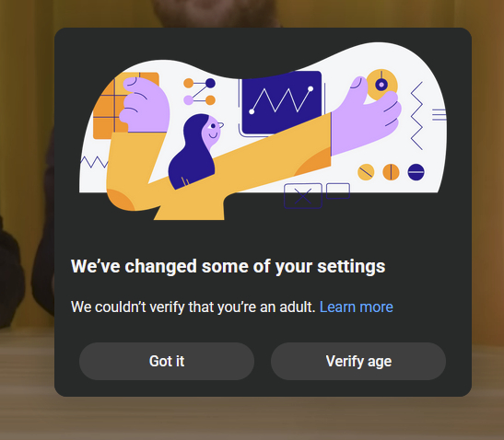The width and height of the screenshot is (504, 440).
Task: Click the Got it button
Action: (167, 361)
